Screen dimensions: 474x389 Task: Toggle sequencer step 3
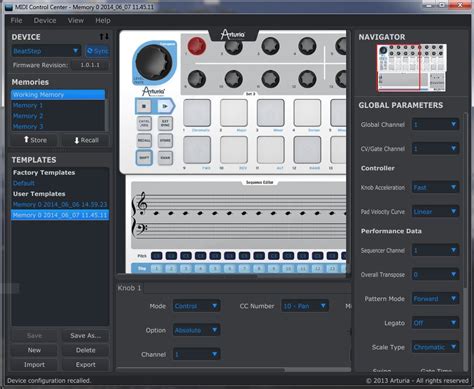(186, 268)
